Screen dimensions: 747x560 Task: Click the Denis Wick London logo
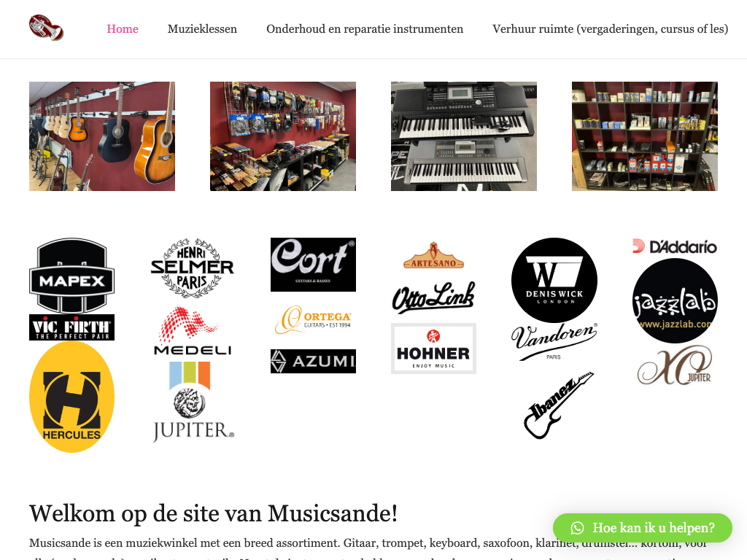pos(554,280)
